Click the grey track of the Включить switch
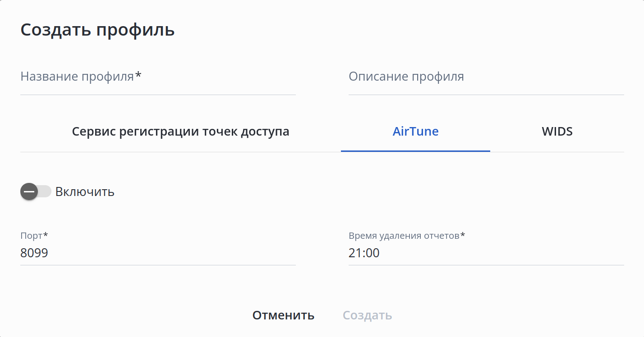 click(x=45, y=192)
